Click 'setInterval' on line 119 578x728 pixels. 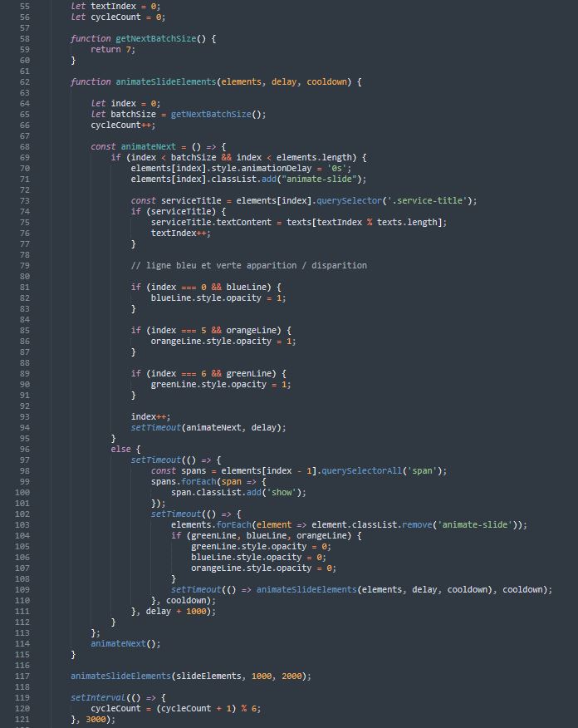click(98, 697)
